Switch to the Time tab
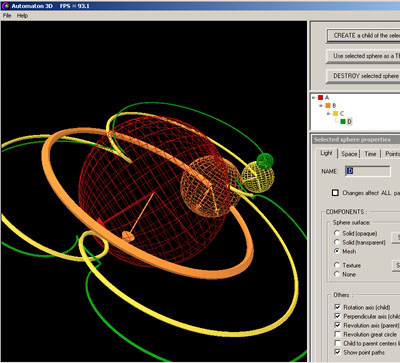 click(x=370, y=154)
